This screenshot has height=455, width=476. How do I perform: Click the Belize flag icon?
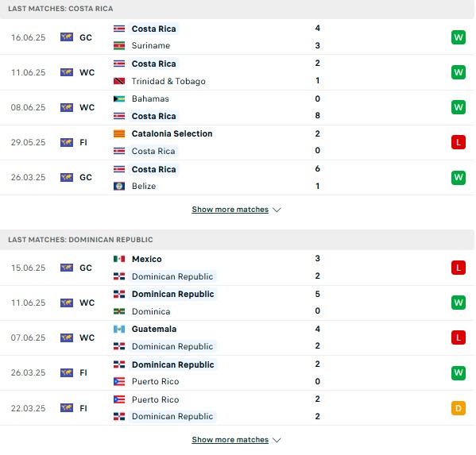click(119, 186)
